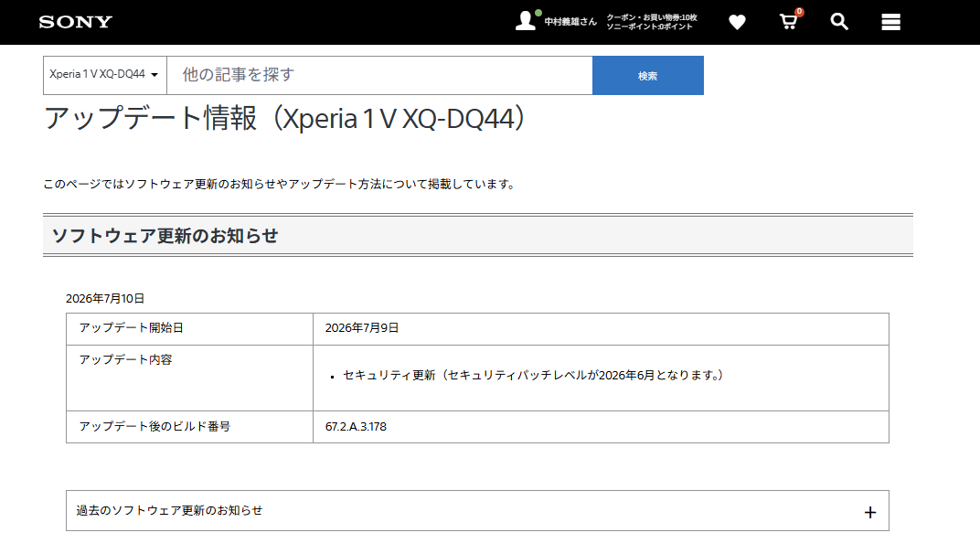The height and width of the screenshot is (554, 980).
Task: Click the coupon and Sony points info
Action: pyautogui.click(x=651, y=22)
